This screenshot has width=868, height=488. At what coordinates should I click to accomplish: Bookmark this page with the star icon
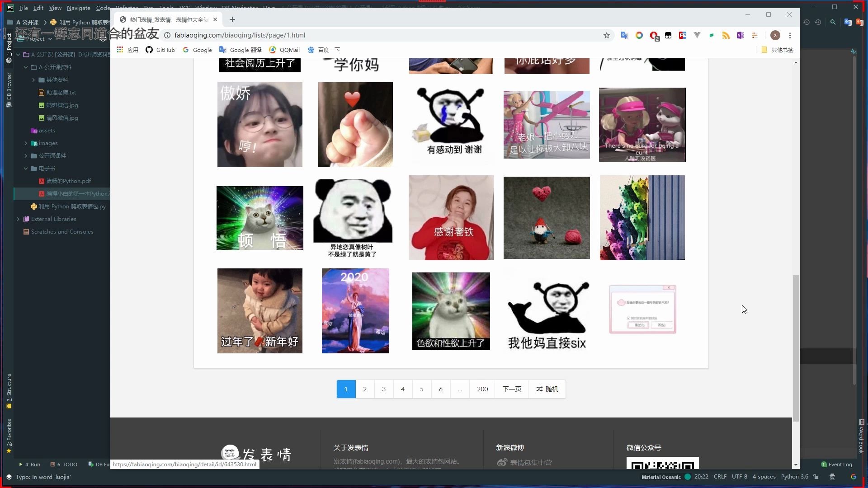click(607, 35)
